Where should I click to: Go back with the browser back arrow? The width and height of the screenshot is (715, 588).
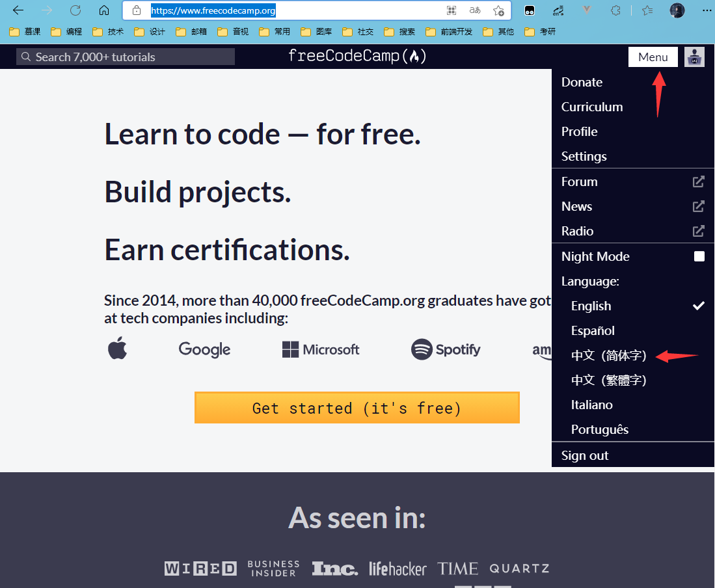[18, 10]
